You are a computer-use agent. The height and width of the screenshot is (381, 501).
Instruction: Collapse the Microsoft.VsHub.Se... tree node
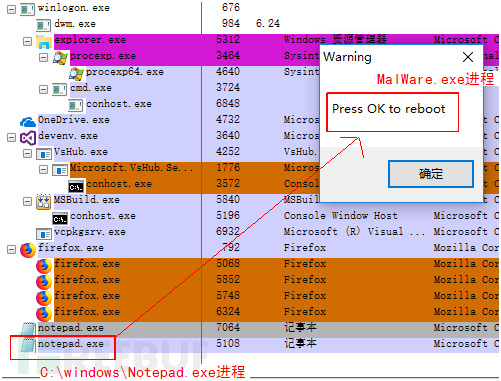tap(43, 169)
